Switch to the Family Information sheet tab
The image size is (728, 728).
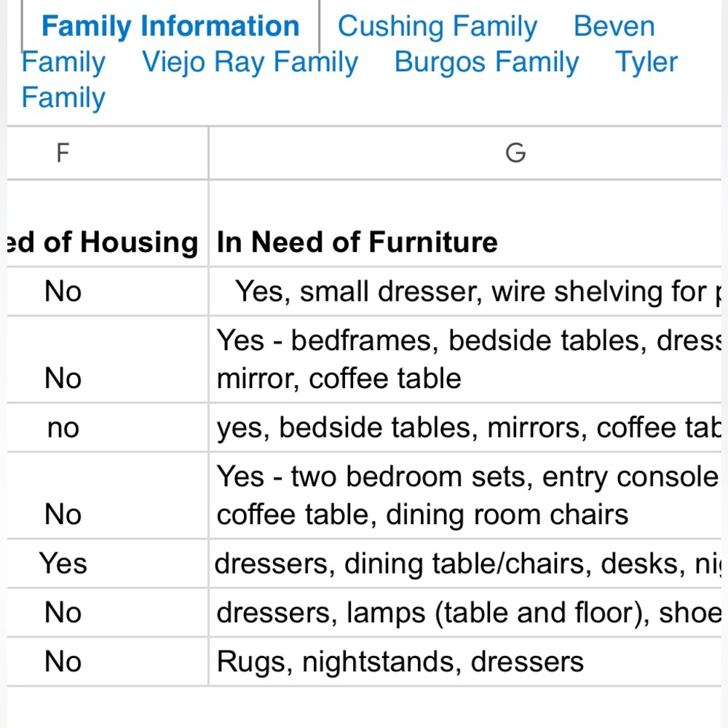click(170, 26)
